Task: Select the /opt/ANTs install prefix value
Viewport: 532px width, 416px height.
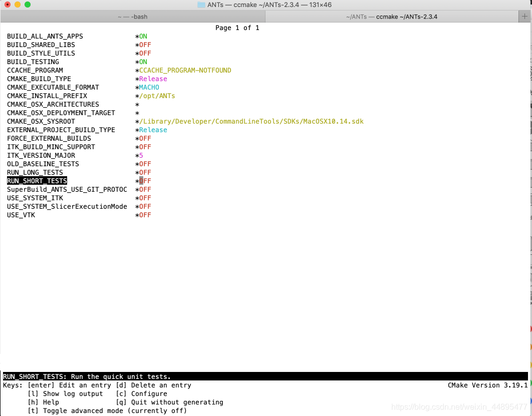Action: (157, 96)
